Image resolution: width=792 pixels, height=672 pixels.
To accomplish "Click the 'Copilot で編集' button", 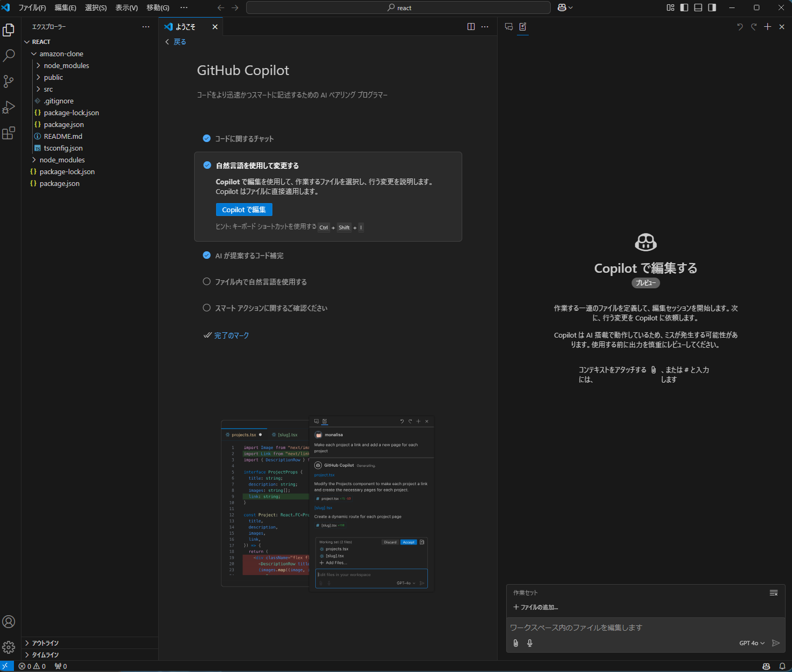I will [244, 210].
